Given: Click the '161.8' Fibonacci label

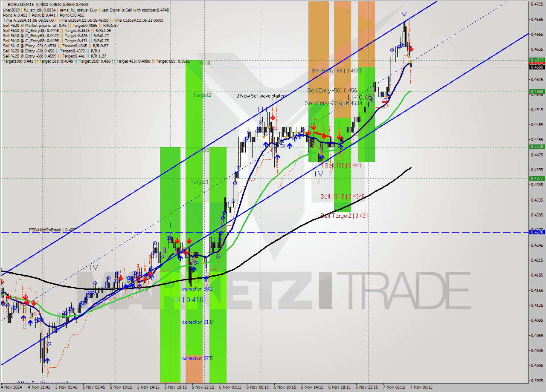Looking at the screenshot, I should click(204, 63).
